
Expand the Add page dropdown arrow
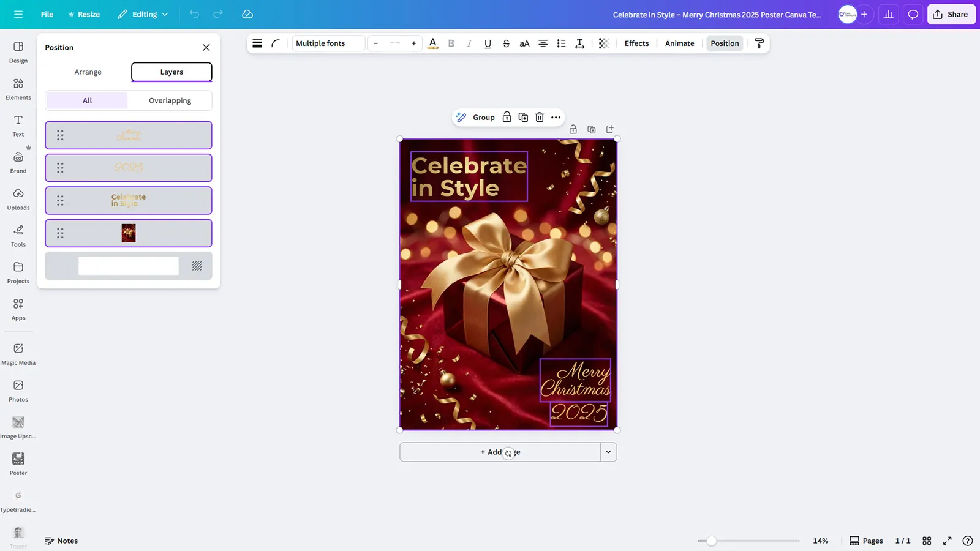click(x=608, y=452)
